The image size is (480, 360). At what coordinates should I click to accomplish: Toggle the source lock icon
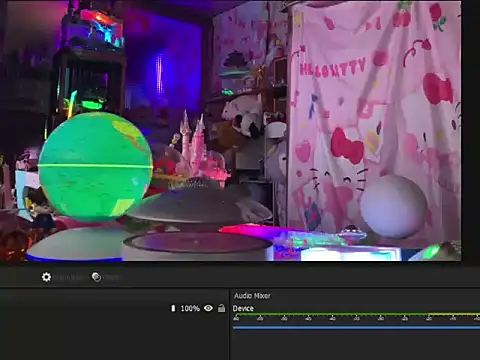pos(221,308)
